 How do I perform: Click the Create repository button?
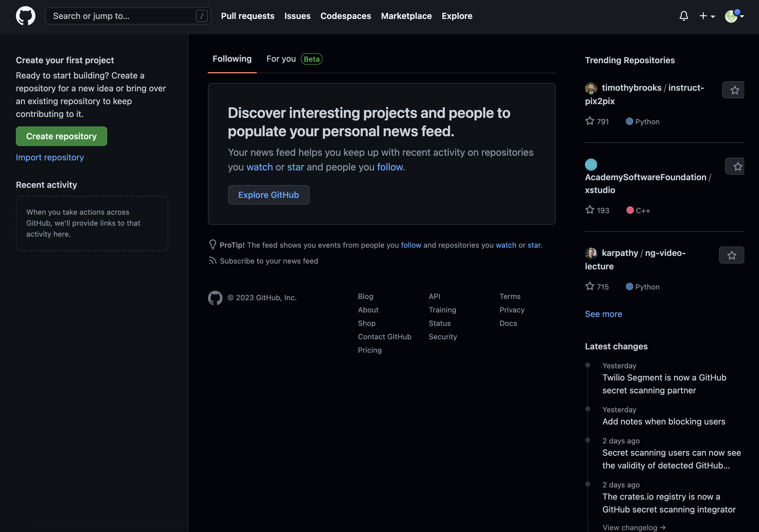(x=61, y=136)
